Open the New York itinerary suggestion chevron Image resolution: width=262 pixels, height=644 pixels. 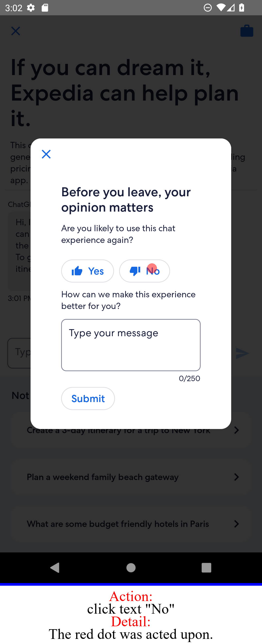[236, 430]
